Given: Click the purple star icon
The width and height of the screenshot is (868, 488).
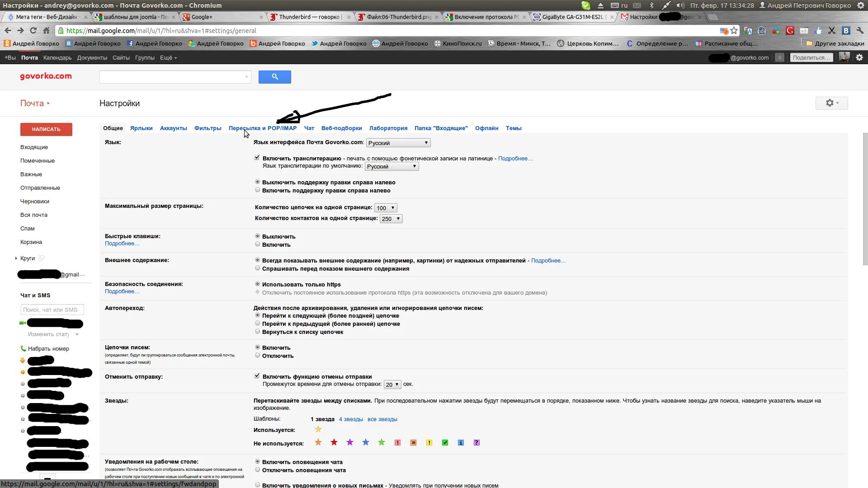Looking at the screenshot, I should coord(349,443).
